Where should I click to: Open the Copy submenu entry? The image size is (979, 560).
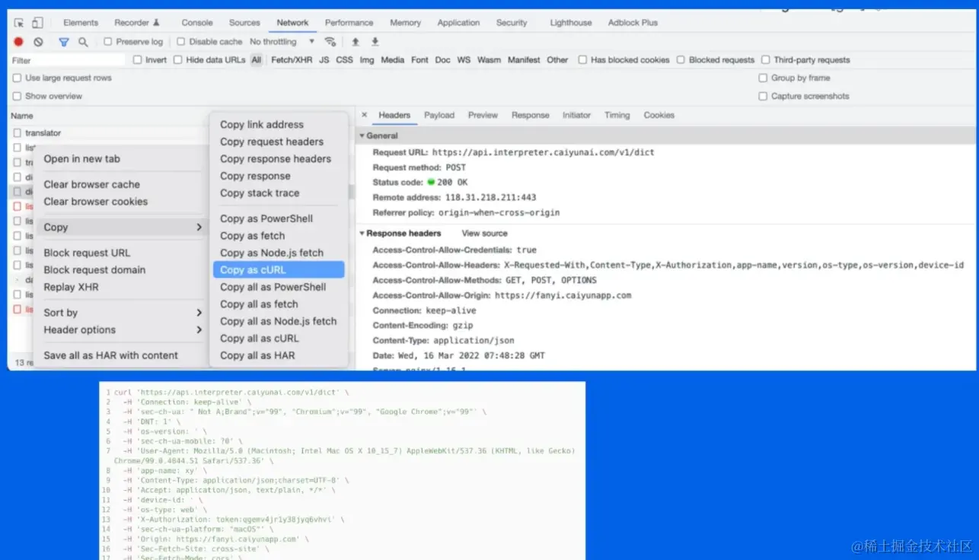point(122,227)
